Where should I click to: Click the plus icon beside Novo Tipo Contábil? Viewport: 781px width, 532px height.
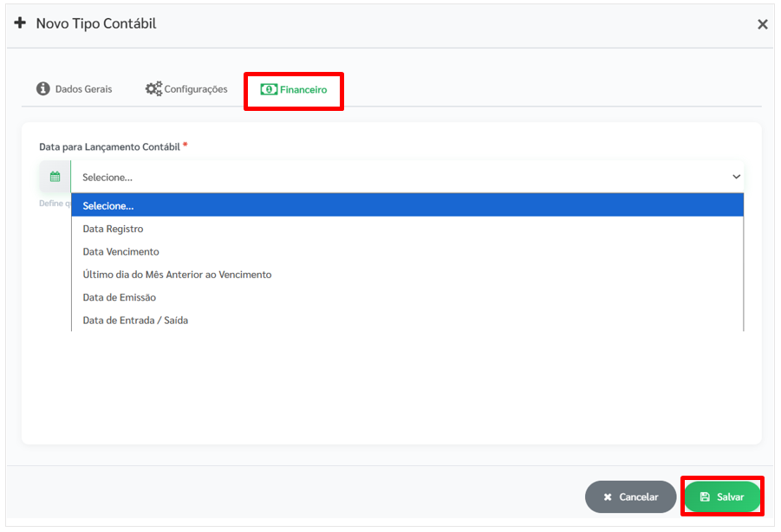coord(20,23)
